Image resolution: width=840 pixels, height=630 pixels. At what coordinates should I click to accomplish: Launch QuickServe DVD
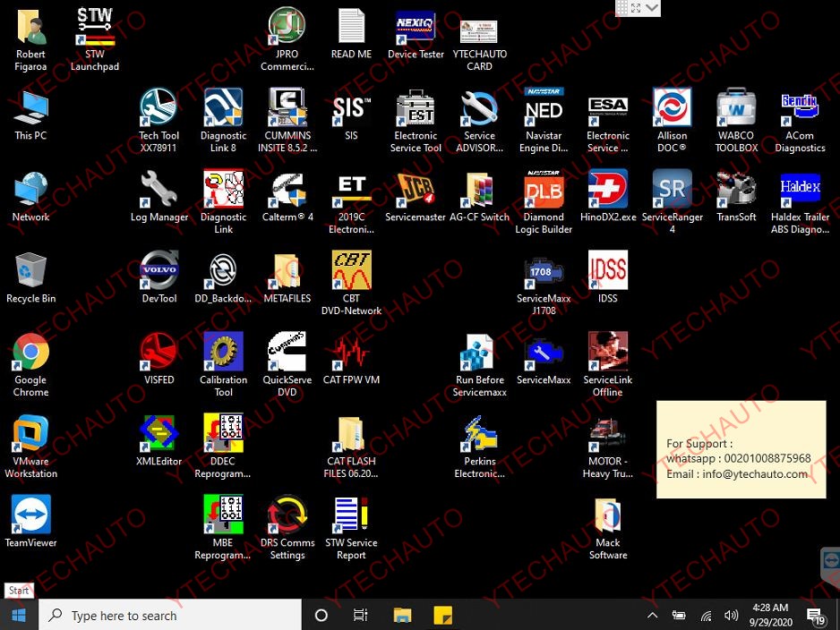click(x=287, y=364)
